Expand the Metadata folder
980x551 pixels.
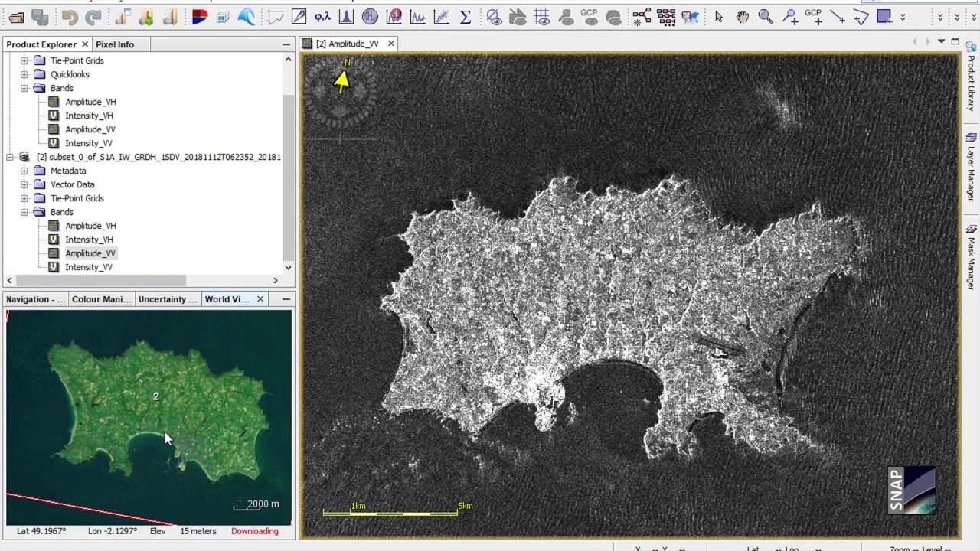click(24, 171)
